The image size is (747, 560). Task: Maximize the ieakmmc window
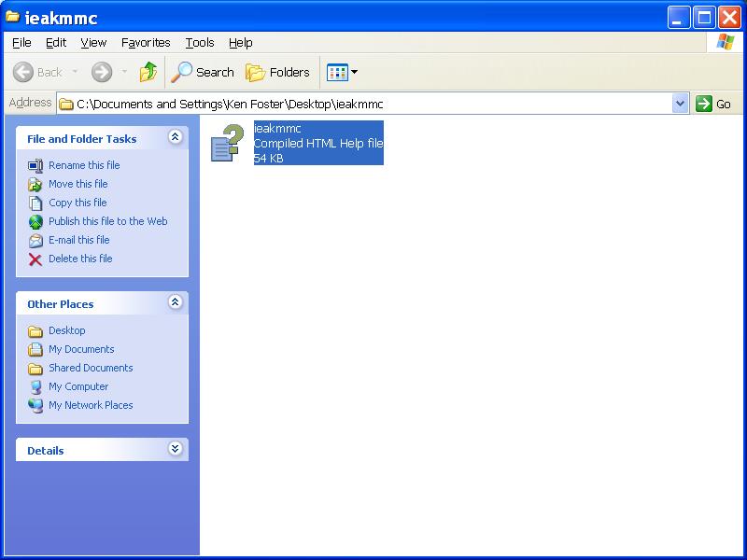pyautogui.click(x=704, y=18)
